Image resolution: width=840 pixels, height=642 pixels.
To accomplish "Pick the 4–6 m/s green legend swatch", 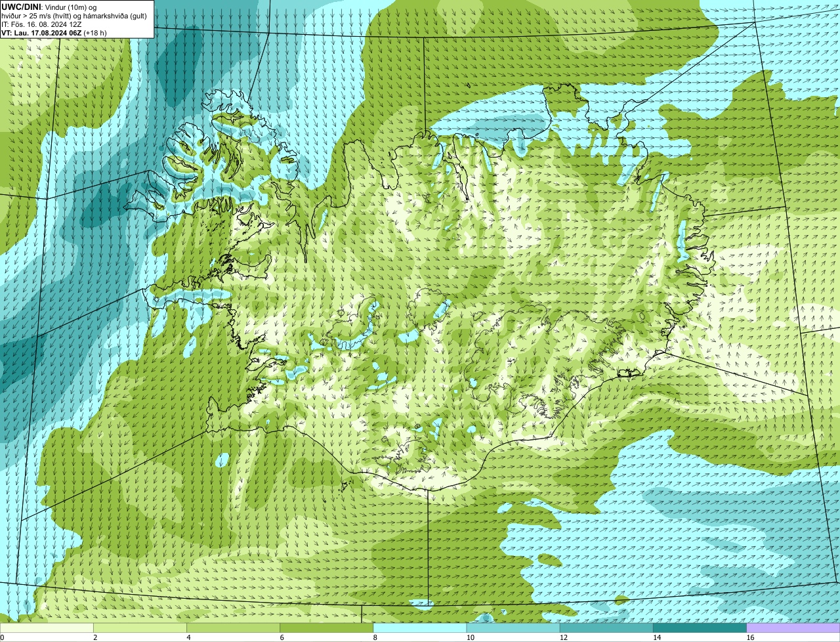I will click(233, 628).
